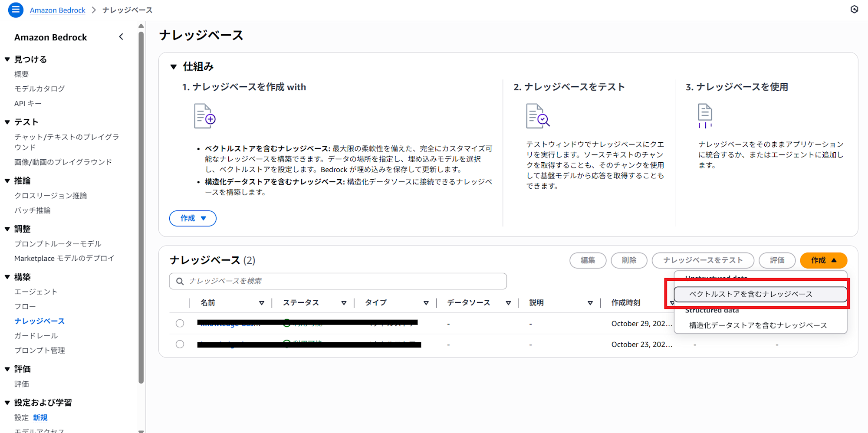868x433 pixels.
Task: Collapse the 推論 sidebar section
Action: [7, 181]
